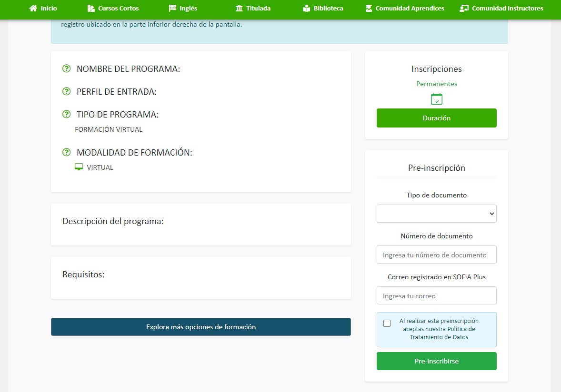This screenshot has height=392, width=561.
Task: Click the número de documento input field
Action: (x=436, y=255)
